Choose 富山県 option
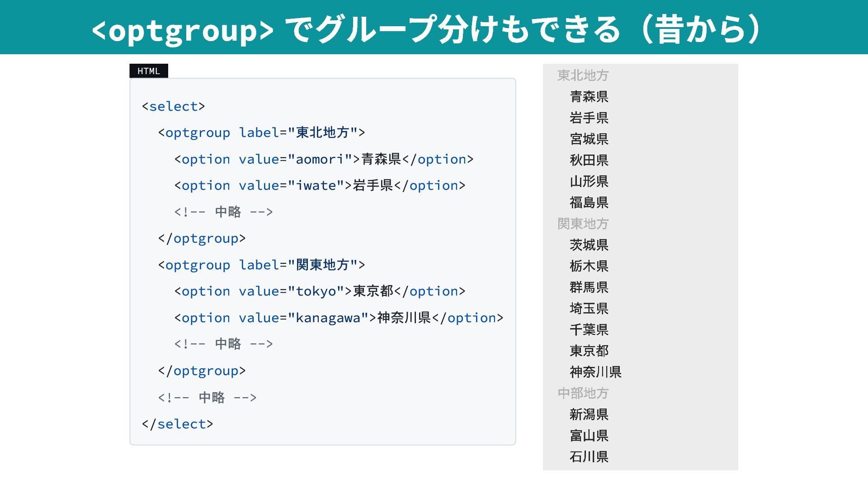The height and width of the screenshot is (488, 868). [589, 436]
